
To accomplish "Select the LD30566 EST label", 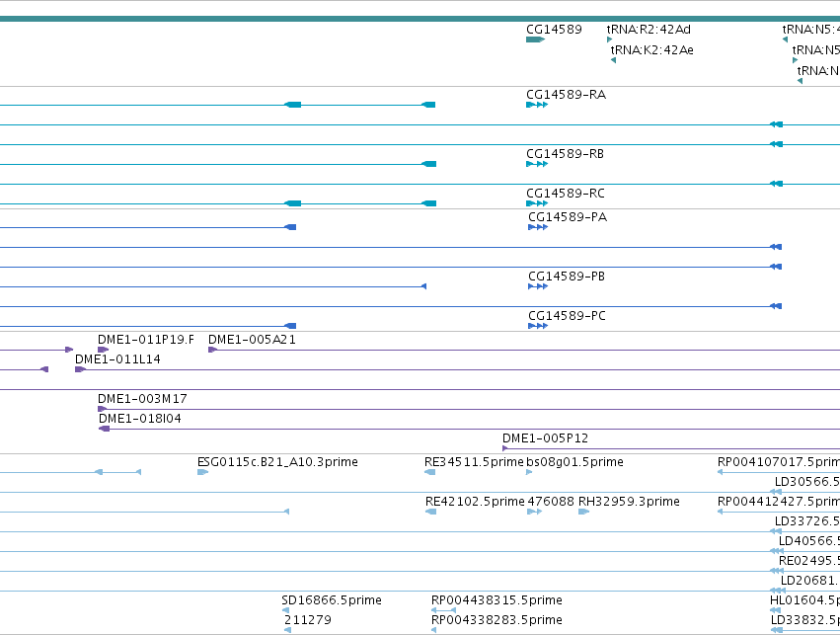I will (x=807, y=482).
